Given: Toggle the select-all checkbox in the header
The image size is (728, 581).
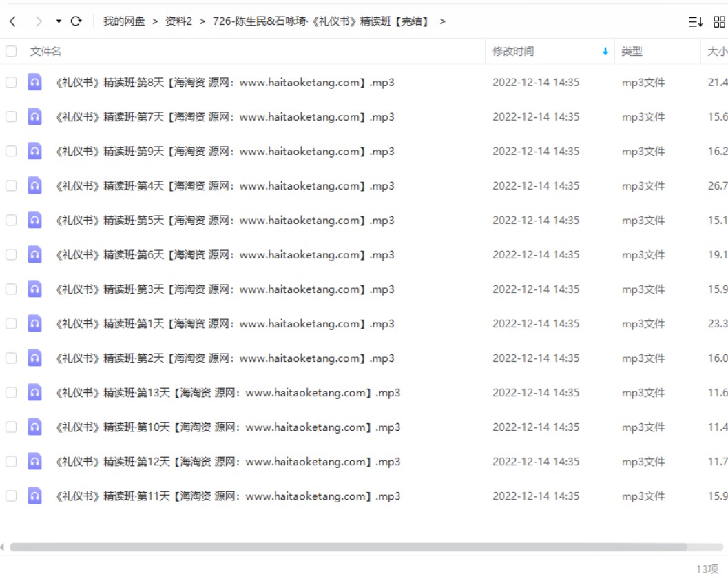Looking at the screenshot, I should point(11,51).
